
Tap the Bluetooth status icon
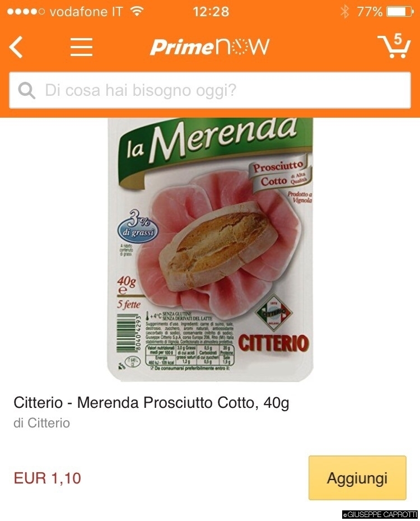(344, 12)
